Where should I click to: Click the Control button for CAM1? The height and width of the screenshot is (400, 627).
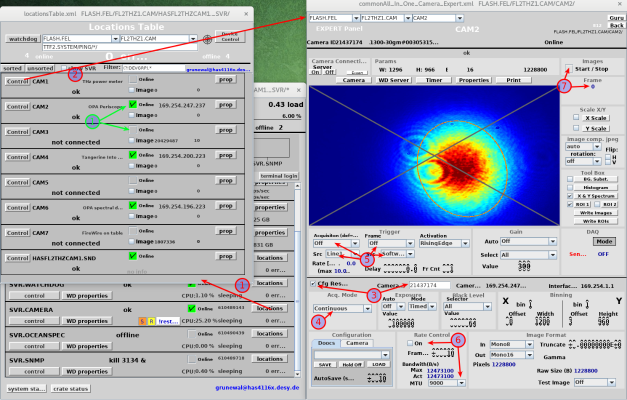coord(18,80)
